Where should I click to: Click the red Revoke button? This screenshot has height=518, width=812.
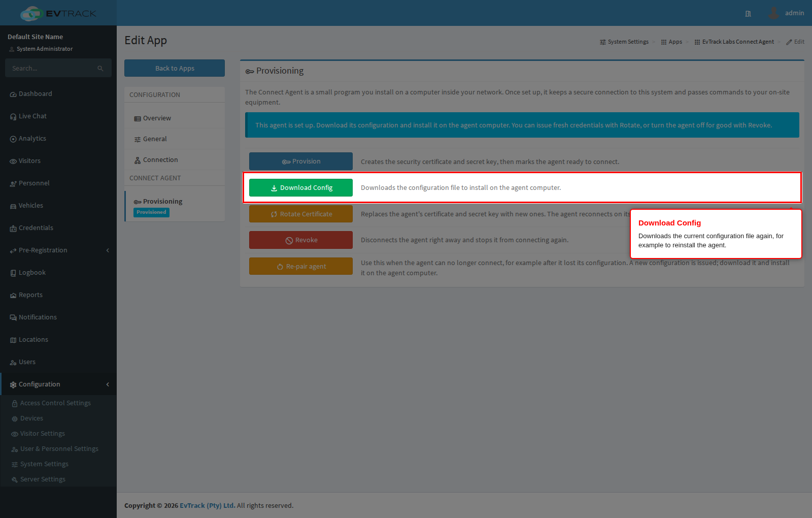301,240
